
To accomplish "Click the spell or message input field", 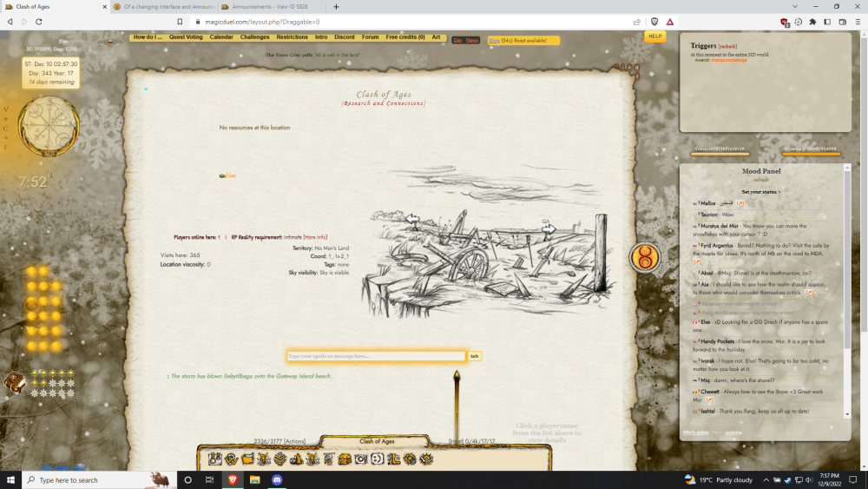I will [x=376, y=356].
